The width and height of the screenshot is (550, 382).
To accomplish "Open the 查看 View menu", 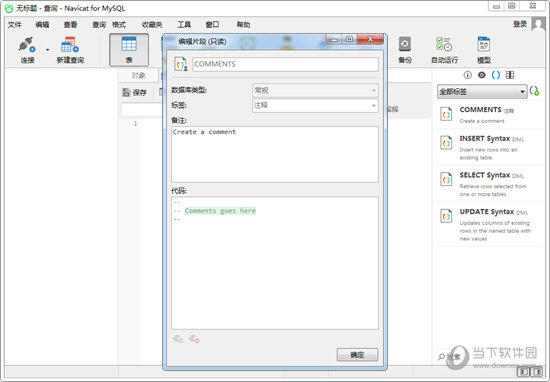I will coord(70,25).
